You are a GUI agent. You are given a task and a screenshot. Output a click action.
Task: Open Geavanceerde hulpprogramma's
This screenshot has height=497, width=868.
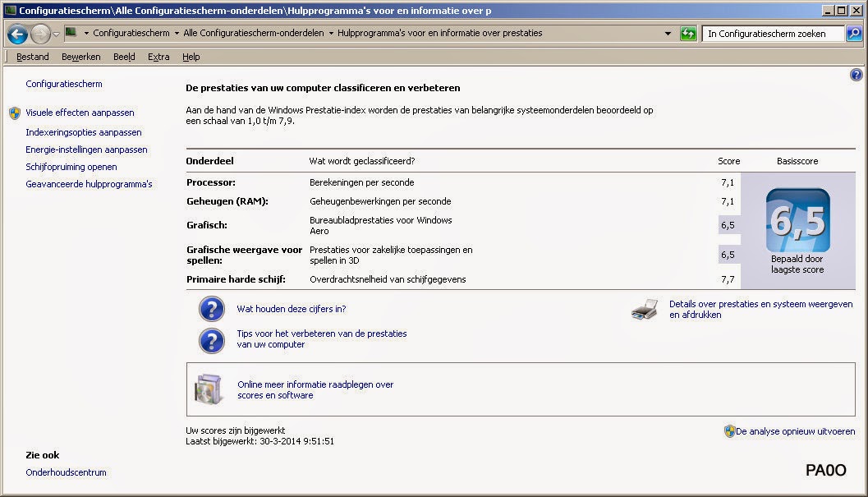click(x=89, y=184)
